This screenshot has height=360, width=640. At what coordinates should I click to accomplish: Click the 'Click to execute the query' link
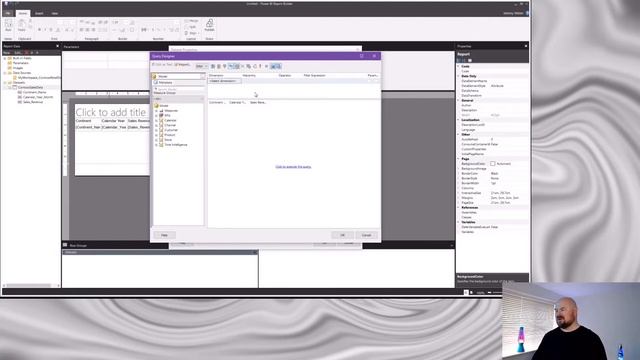293,167
